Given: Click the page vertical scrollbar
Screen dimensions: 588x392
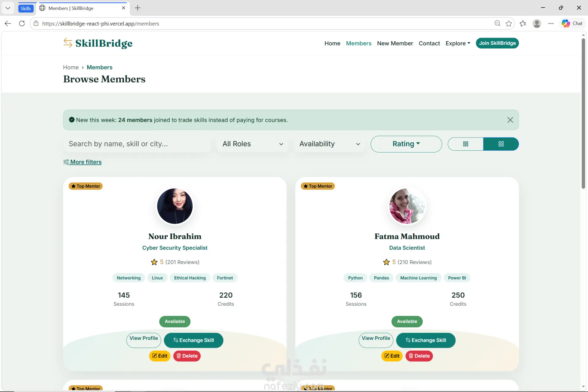Looking at the screenshot, I should pyautogui.click(x=583, y=113).
